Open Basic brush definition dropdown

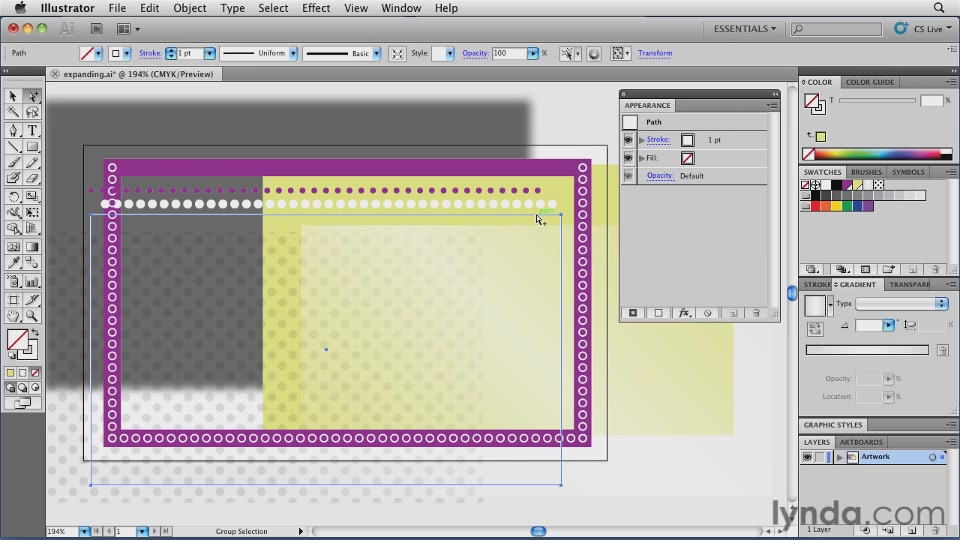pos(377,54)
